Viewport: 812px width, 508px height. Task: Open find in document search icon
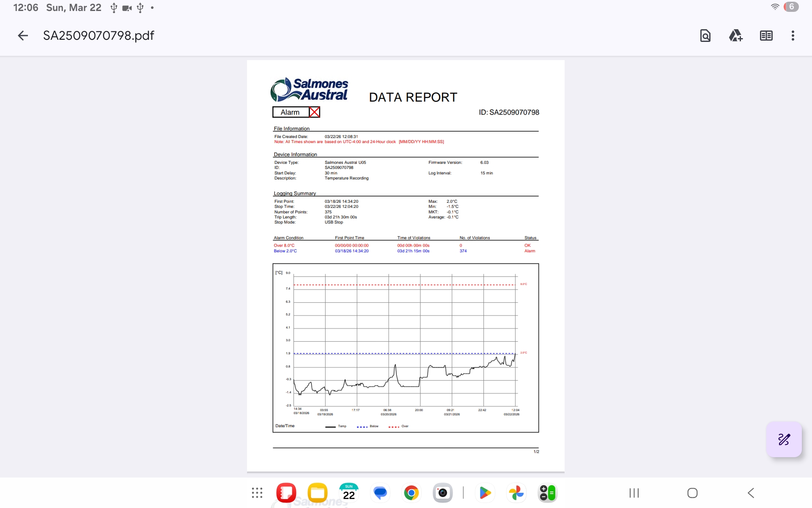(705, 36)
